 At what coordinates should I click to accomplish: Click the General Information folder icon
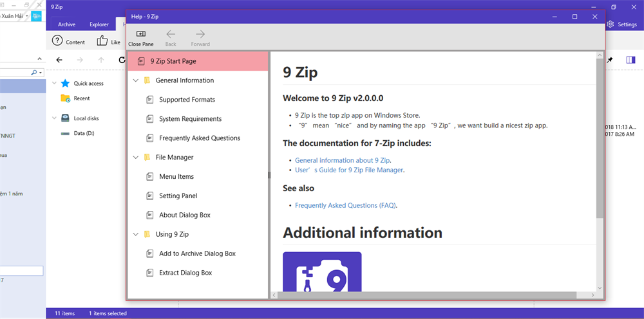147,80
